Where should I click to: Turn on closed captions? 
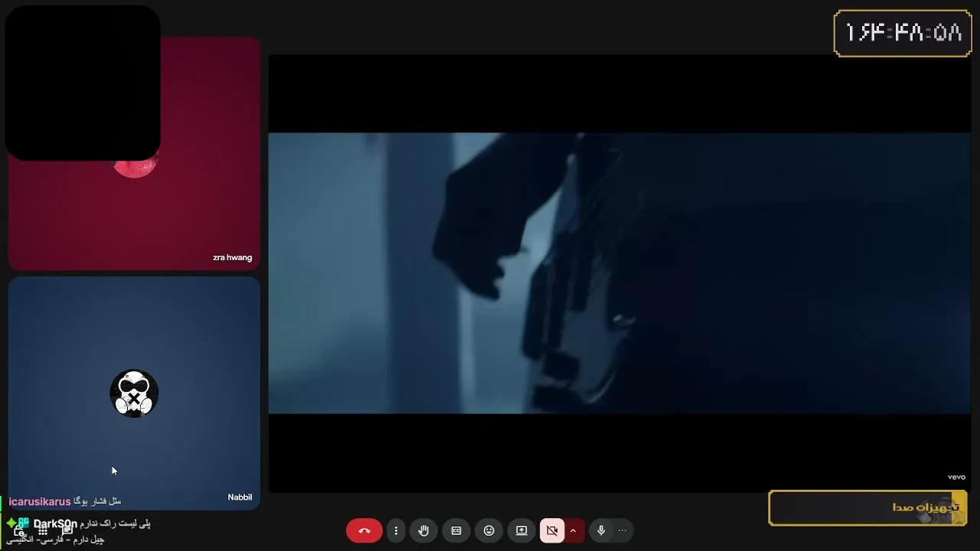(456, 530)
